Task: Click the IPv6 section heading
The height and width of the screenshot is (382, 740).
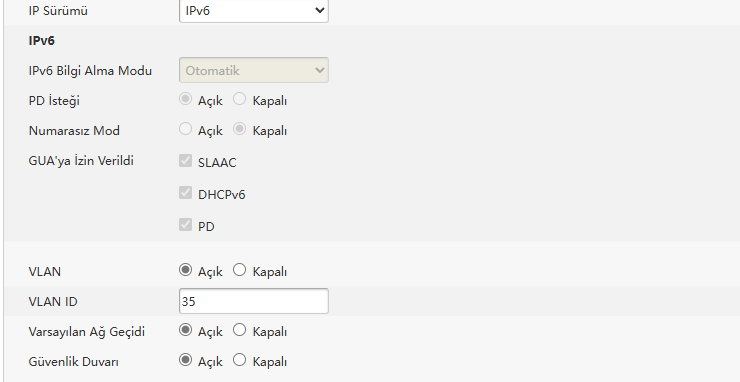Action: [42, 41]
